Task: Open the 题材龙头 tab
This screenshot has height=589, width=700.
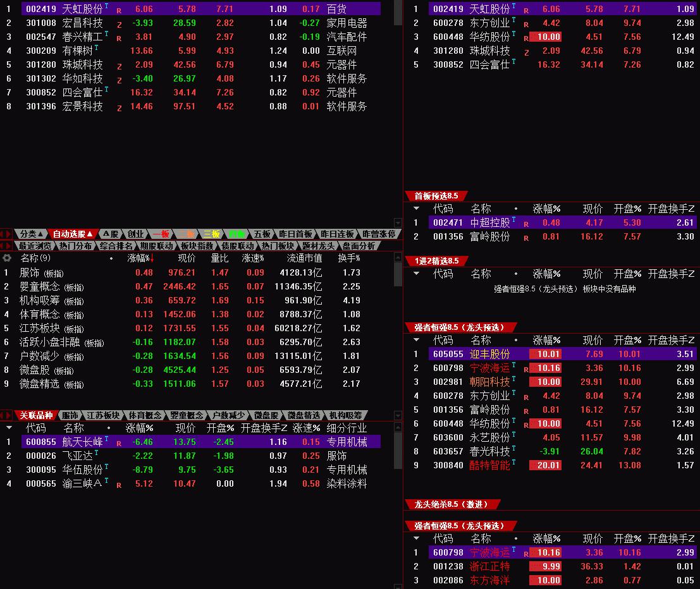Action: coord(318,245)
